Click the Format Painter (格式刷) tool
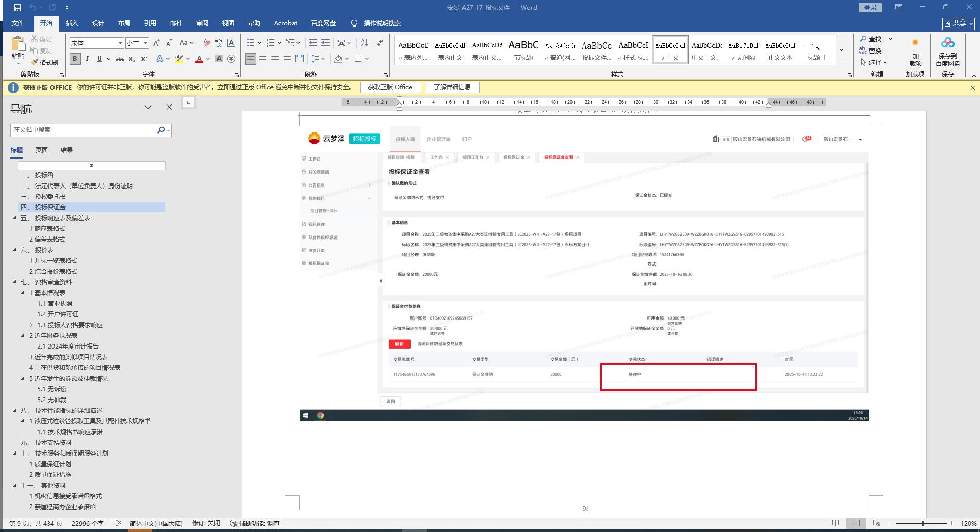 44,62
